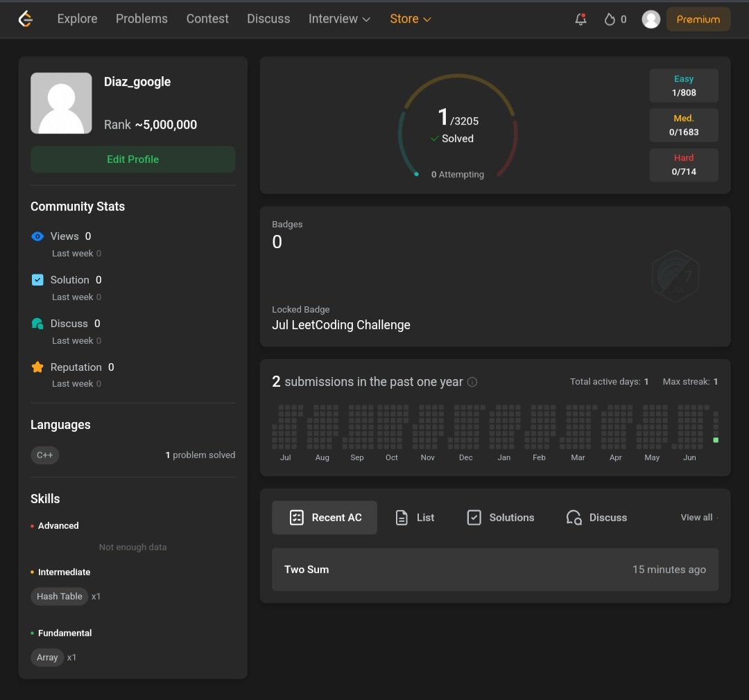Screen dimensions: 749x700
Task: Switch to the List tab
Action: coord(415,518)
